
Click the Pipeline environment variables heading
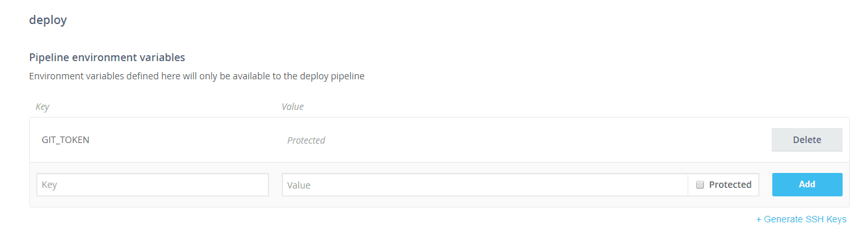point(107,57)
